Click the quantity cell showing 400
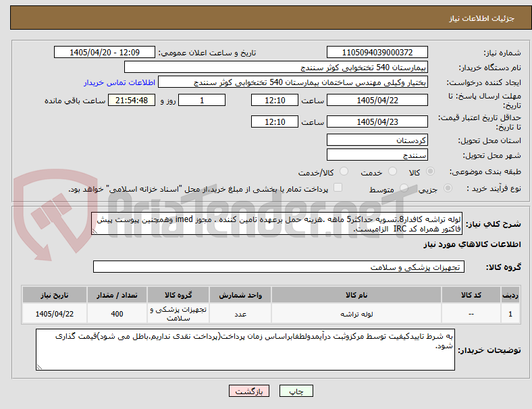 117,314
